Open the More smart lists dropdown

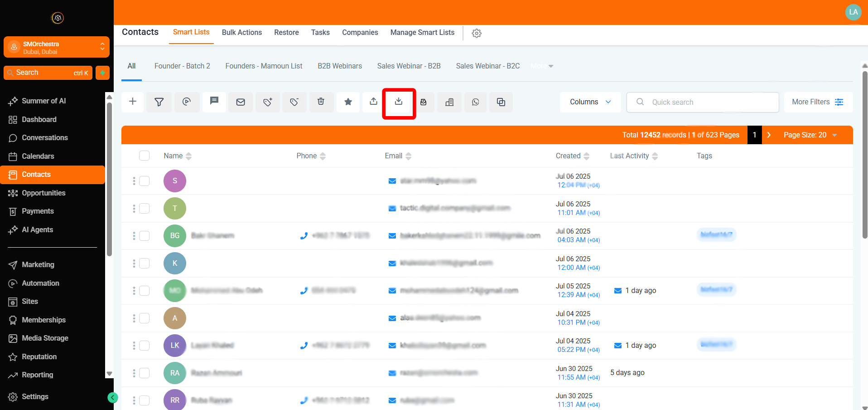tap(541, 66)
